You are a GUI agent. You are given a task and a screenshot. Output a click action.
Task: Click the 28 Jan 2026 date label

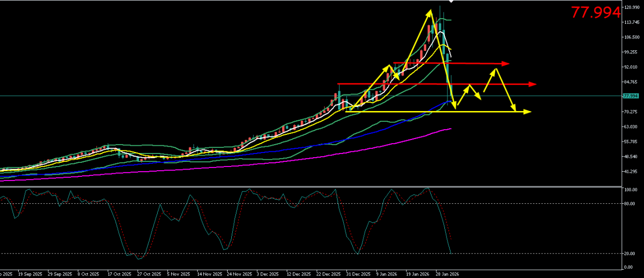coord(447,273)
